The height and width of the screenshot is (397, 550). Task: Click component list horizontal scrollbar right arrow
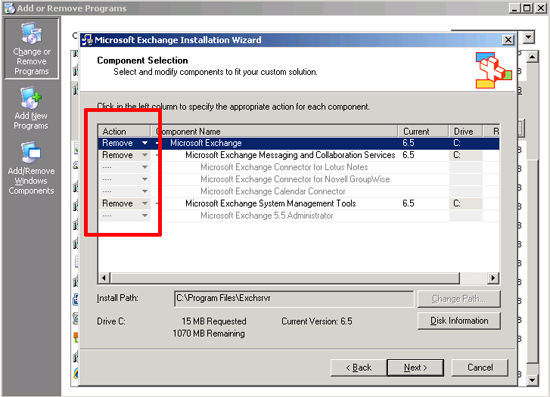(493, 278)
